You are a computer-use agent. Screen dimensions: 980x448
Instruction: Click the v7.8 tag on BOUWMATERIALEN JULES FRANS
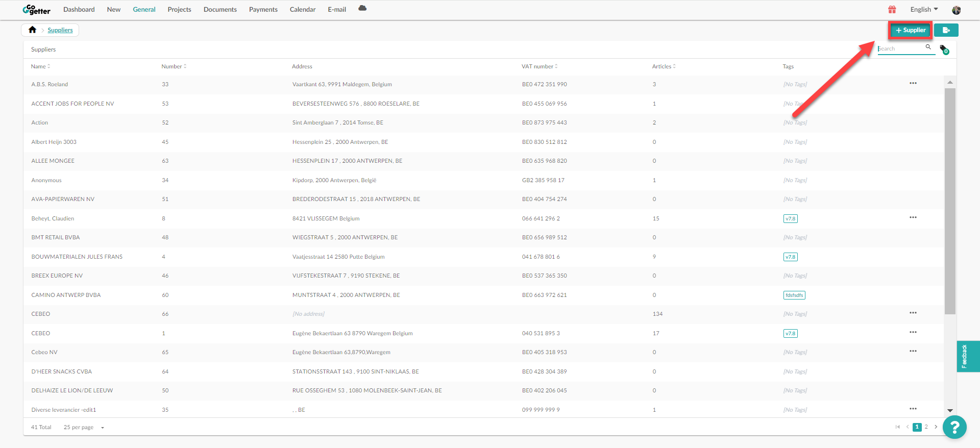click(791, 257)
